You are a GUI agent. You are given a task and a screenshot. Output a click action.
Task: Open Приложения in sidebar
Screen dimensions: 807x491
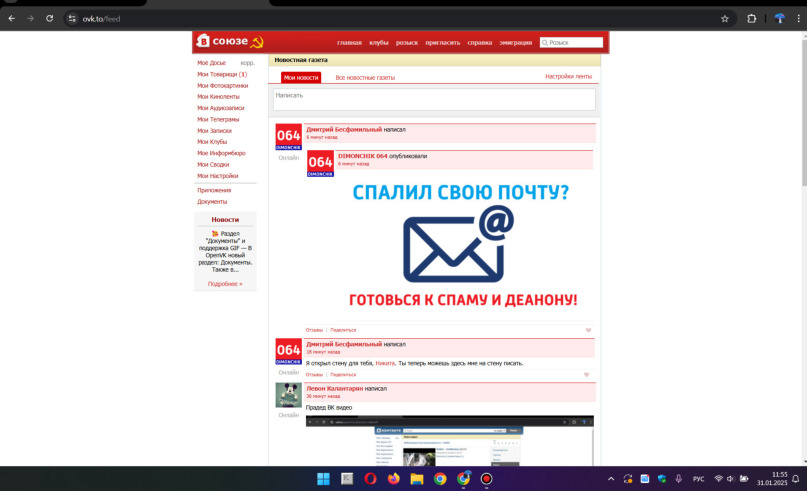point(214,190)
